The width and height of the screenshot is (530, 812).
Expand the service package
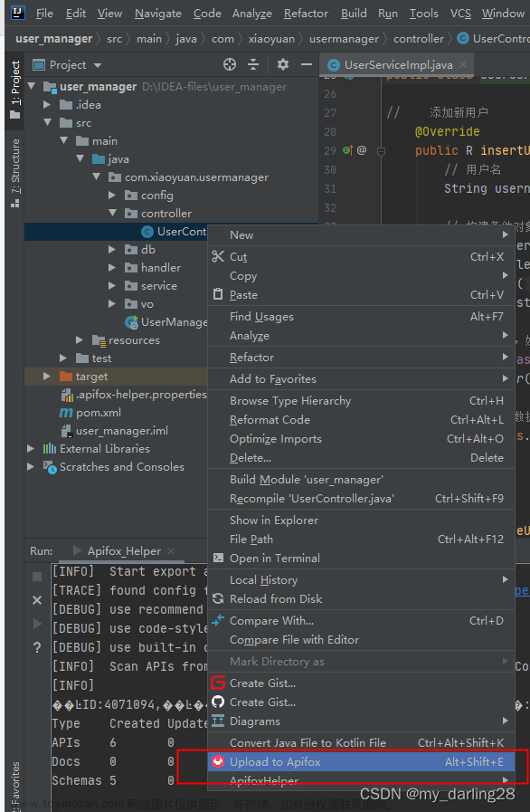(112, 286)
